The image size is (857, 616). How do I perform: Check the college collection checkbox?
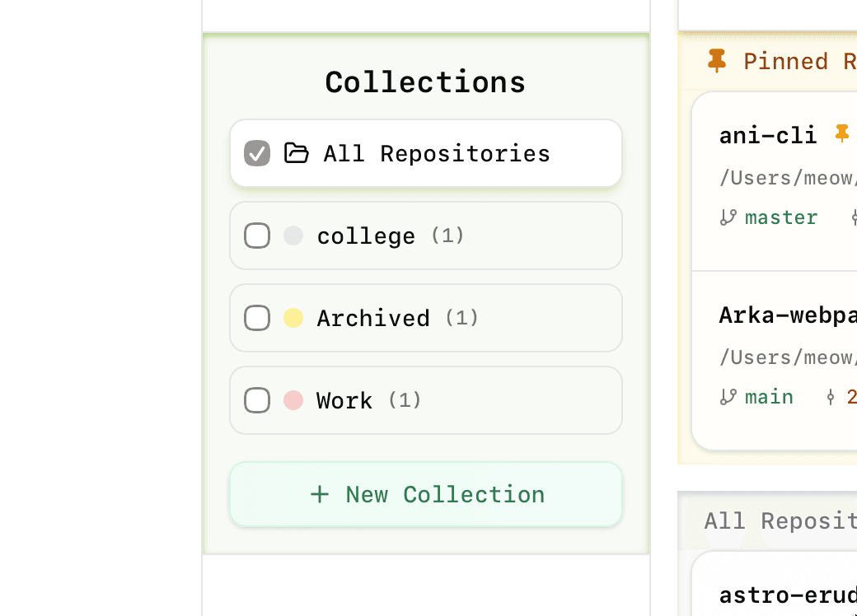pyautogui.click(x=257, y=236)
